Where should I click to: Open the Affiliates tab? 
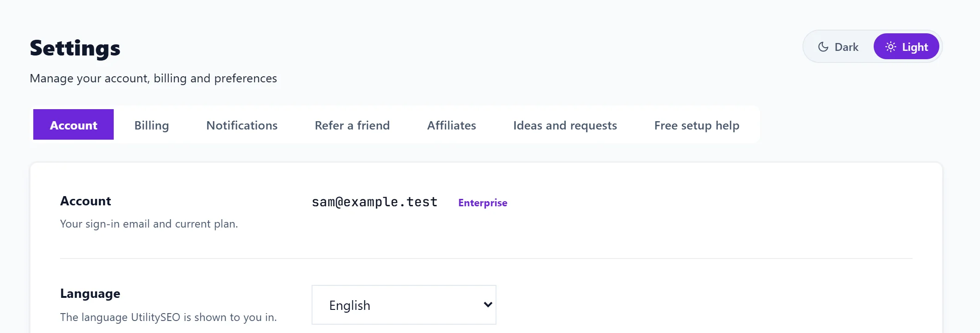(x=452, y=125)
